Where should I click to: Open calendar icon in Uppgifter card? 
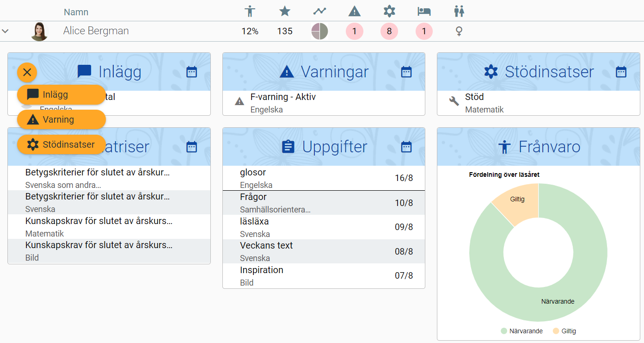(x=406, y=147)
